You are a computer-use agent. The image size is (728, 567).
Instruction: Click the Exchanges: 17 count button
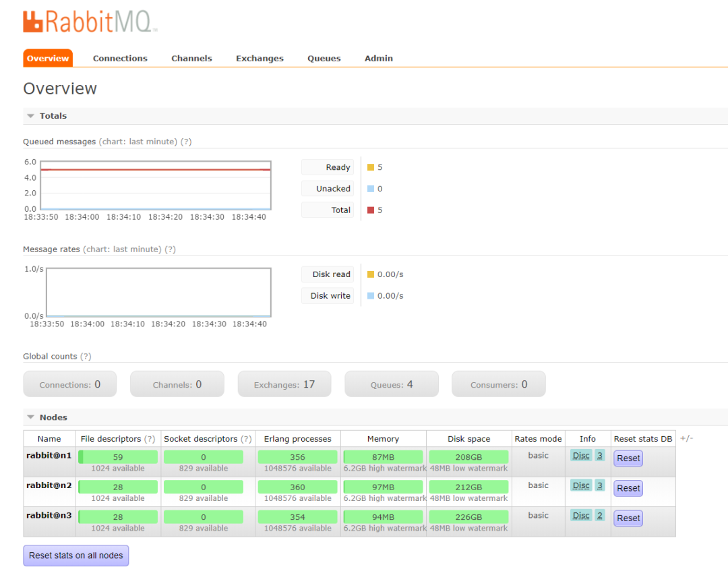[284, 383]
